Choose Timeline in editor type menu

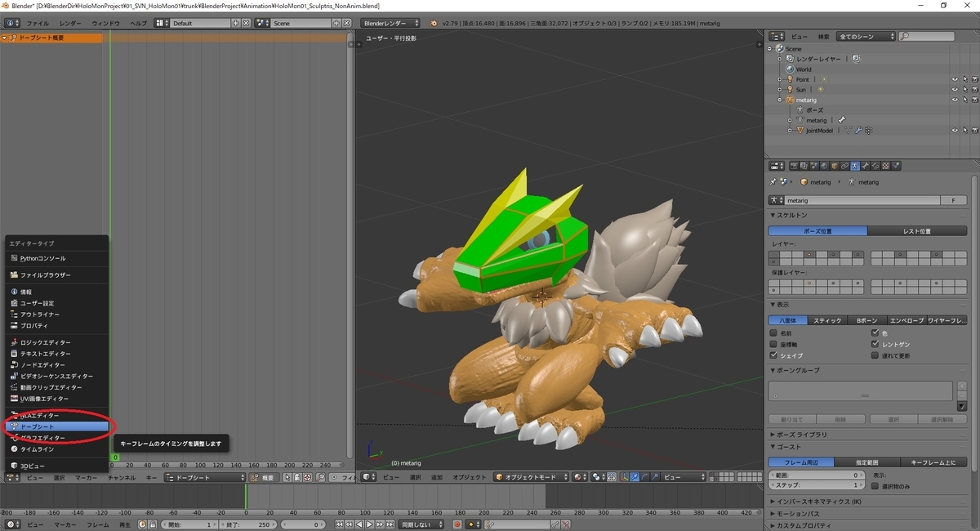click(57, 448)
